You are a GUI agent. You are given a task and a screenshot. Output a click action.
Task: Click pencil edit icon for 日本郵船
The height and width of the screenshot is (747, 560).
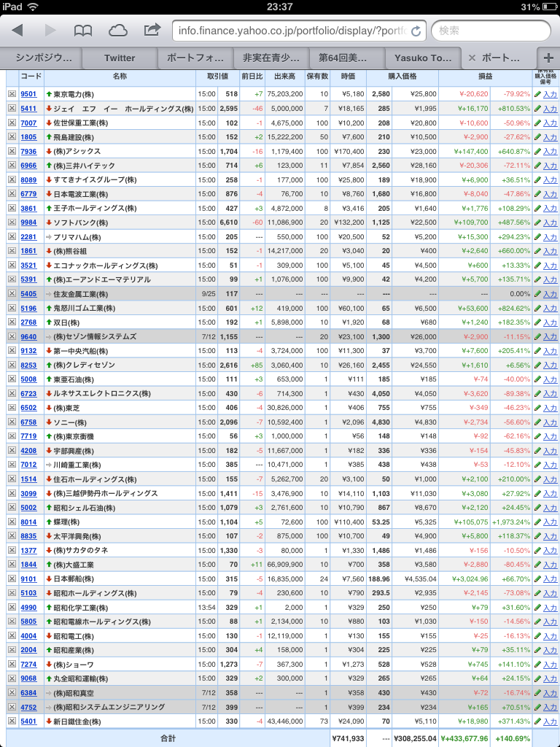pos(537,578)
